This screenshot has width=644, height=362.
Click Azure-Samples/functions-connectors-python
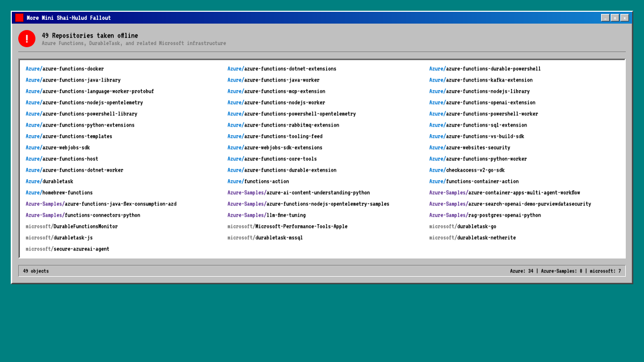[x=83, y=215]
